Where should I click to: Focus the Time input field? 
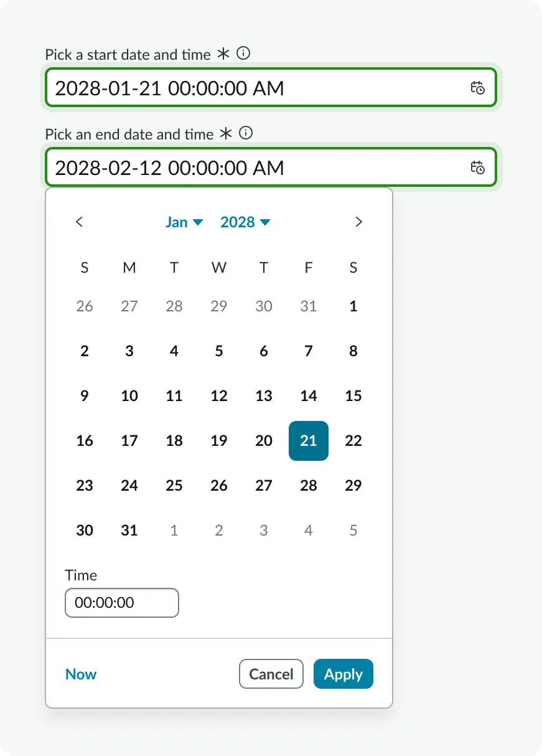click(x=121, y=603)
